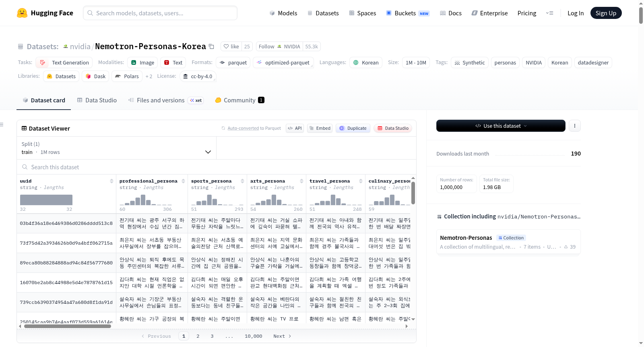Image resolution: width=644 pixels, height=347 pixels.
Task: Click the Sign Up button
Action: click(606, 13)
